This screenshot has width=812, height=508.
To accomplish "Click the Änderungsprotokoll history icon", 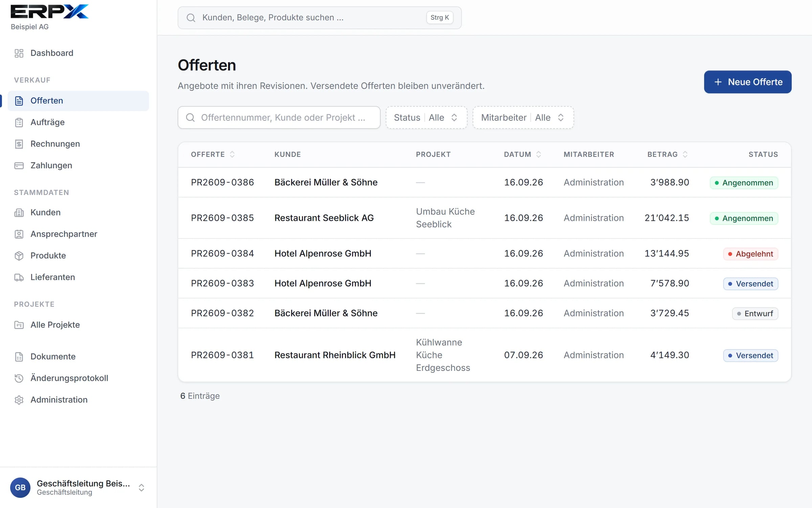I will (19, 378).
